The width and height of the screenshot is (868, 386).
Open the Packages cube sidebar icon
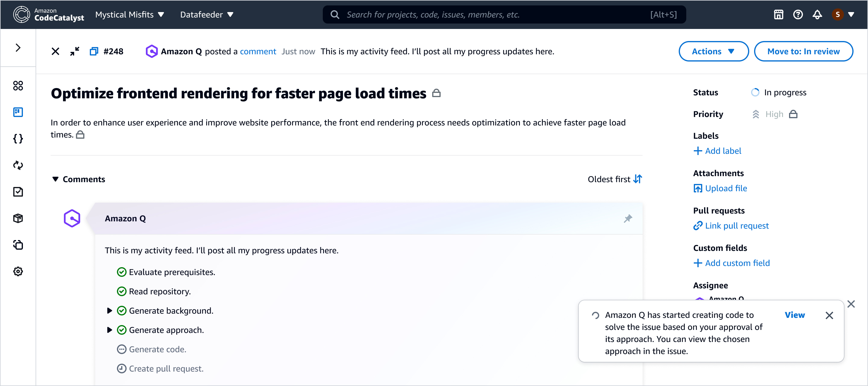point(18,218)
